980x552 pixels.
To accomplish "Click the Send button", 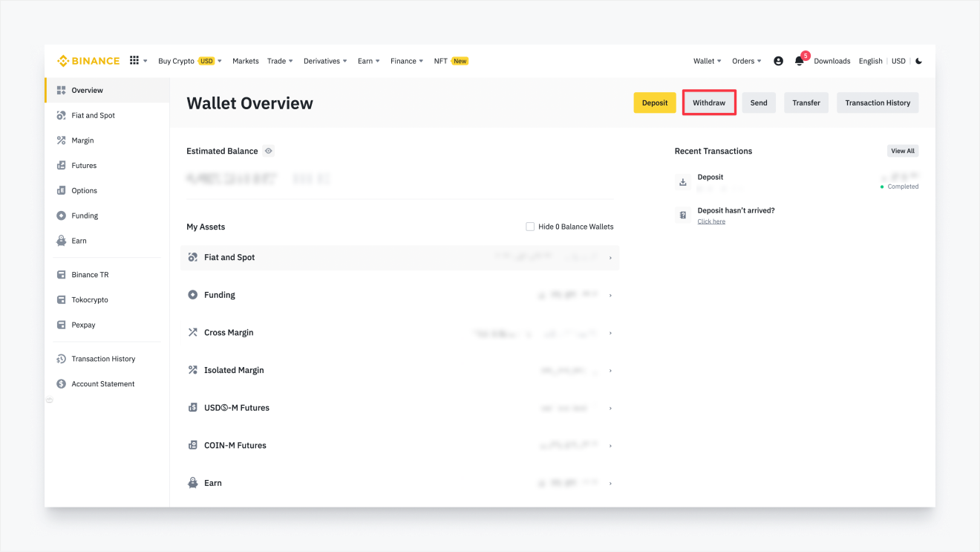I will pos(759,103).
